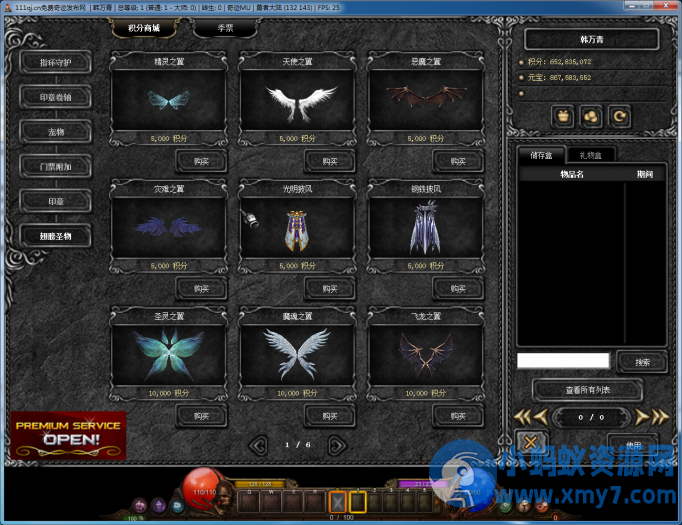Buy 天使之翼 with its 购买 button
682x525 pixels.
coord(330,161)
